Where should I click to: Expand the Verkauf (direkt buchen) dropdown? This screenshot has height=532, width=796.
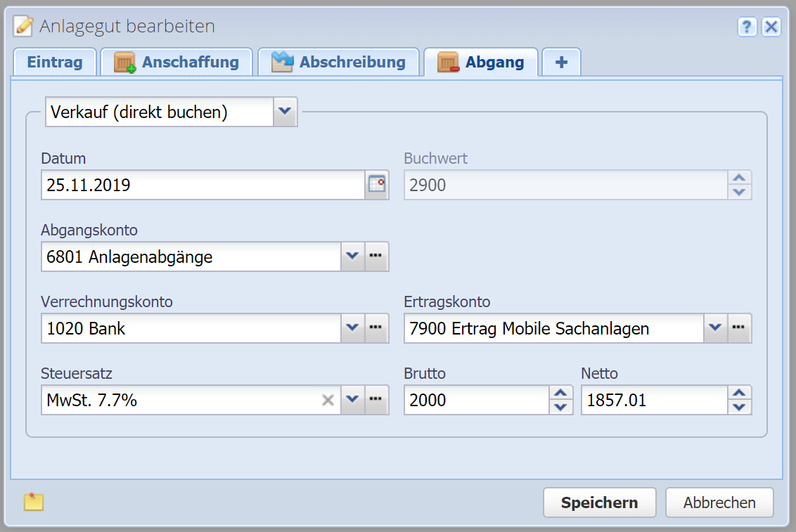[285, 112]
